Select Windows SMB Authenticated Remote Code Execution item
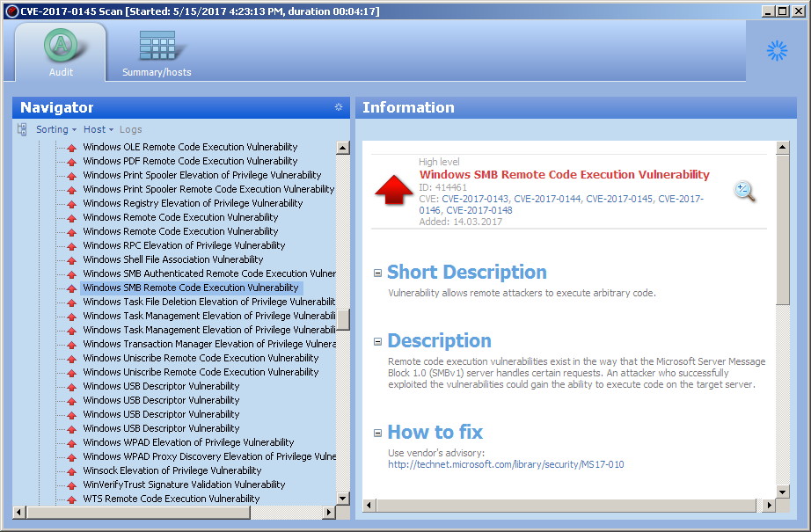The height and width of the screenshot is (532, 811). pyautogui.click(x=209, y=273)
